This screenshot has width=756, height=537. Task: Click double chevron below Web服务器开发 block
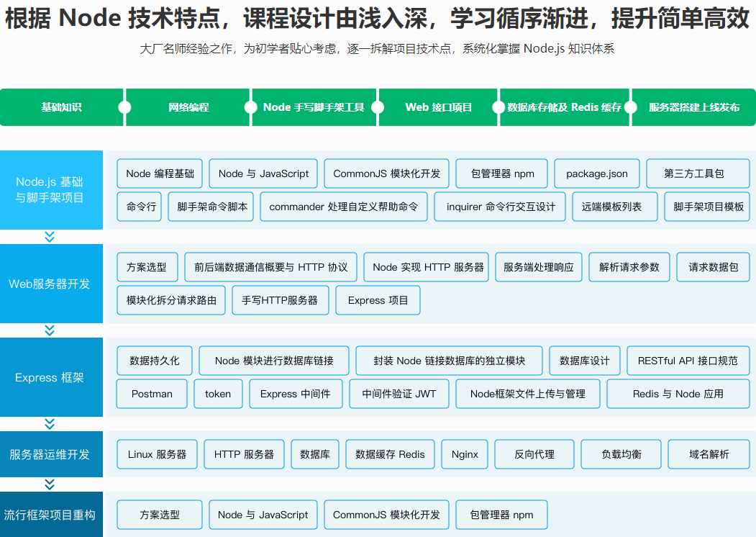[50, 330]
